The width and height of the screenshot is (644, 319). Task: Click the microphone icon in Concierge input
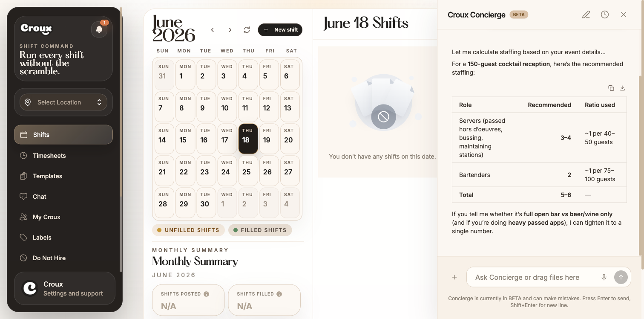point(604,277)
